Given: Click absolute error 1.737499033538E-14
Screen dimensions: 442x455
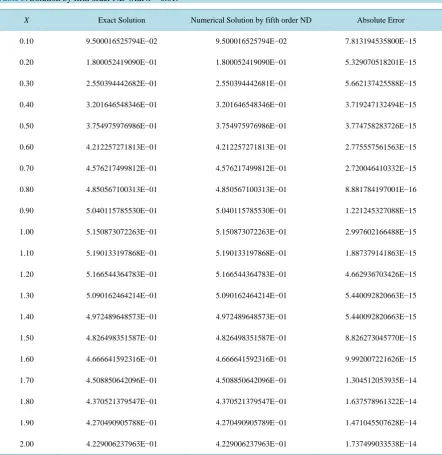Looking at the screenshot, I should pyautogui.click(x=381, y=444).
